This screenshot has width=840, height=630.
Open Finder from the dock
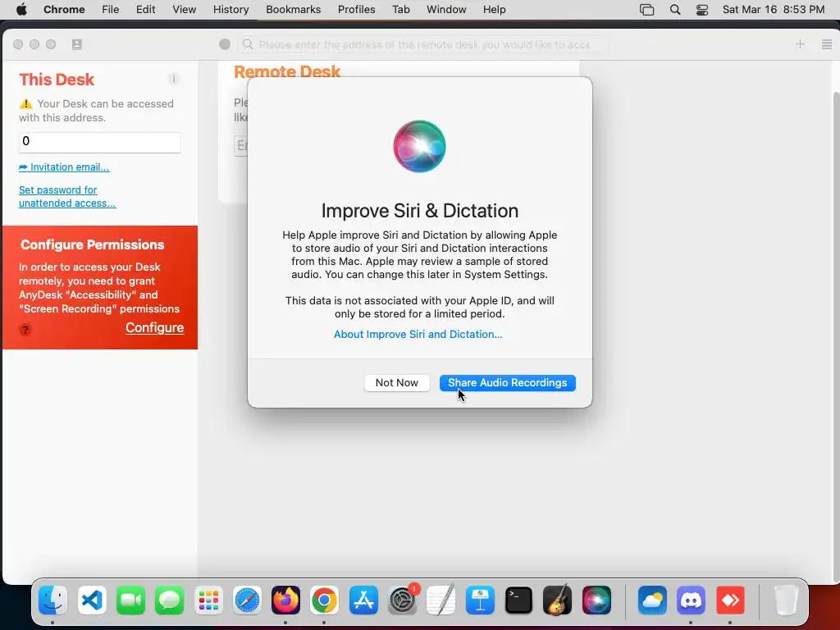coord(52,600)
